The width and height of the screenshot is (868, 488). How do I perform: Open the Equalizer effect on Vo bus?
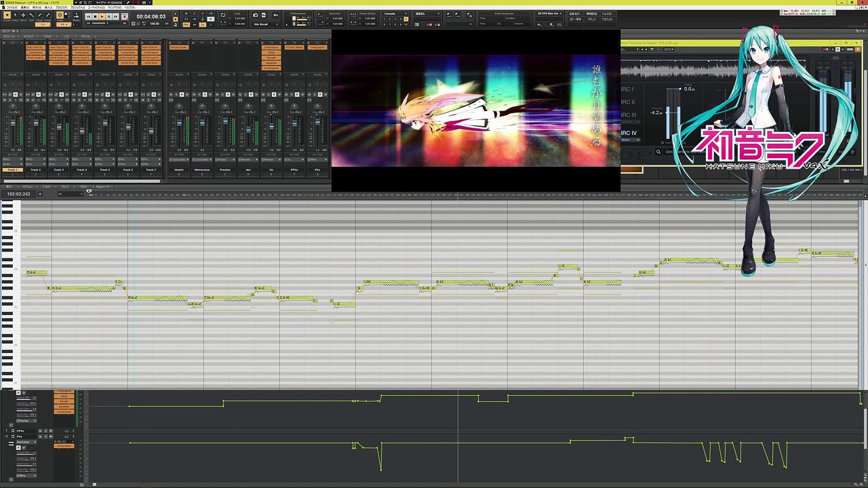tap(271, 62)
